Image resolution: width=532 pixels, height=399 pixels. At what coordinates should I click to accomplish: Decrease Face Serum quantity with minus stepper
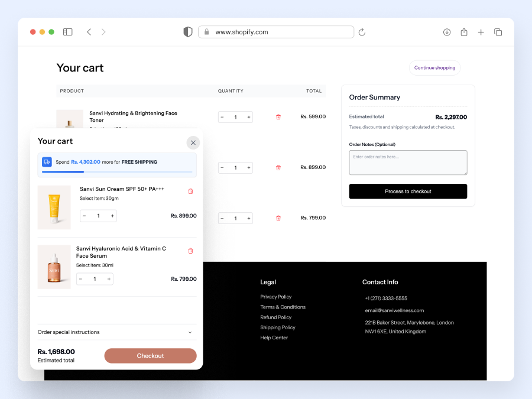click(80, 278)
